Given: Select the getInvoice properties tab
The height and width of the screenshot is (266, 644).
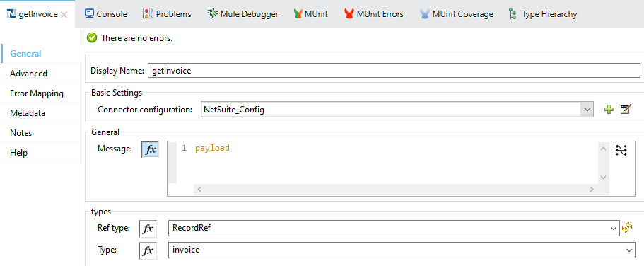Looking at the screenshot, I should pos(37,14).
